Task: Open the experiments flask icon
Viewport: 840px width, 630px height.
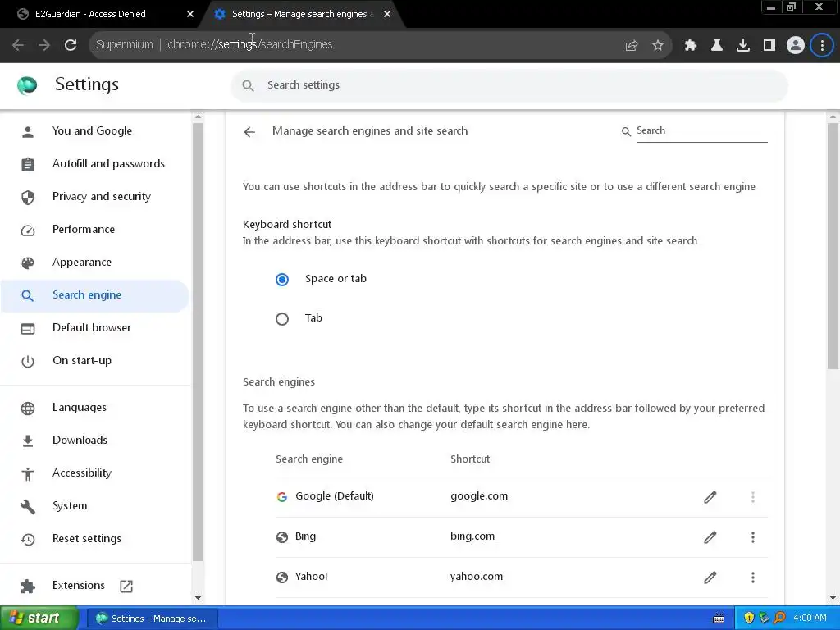Action: [717, 46]
